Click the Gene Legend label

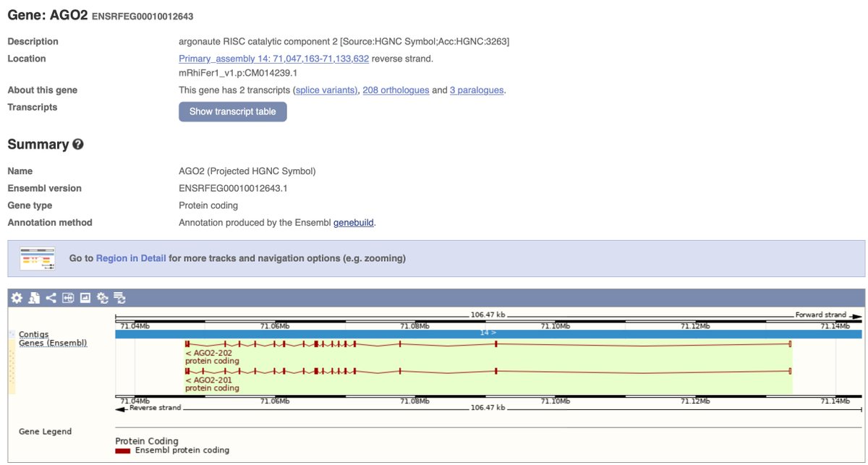(x=45, y=432)
